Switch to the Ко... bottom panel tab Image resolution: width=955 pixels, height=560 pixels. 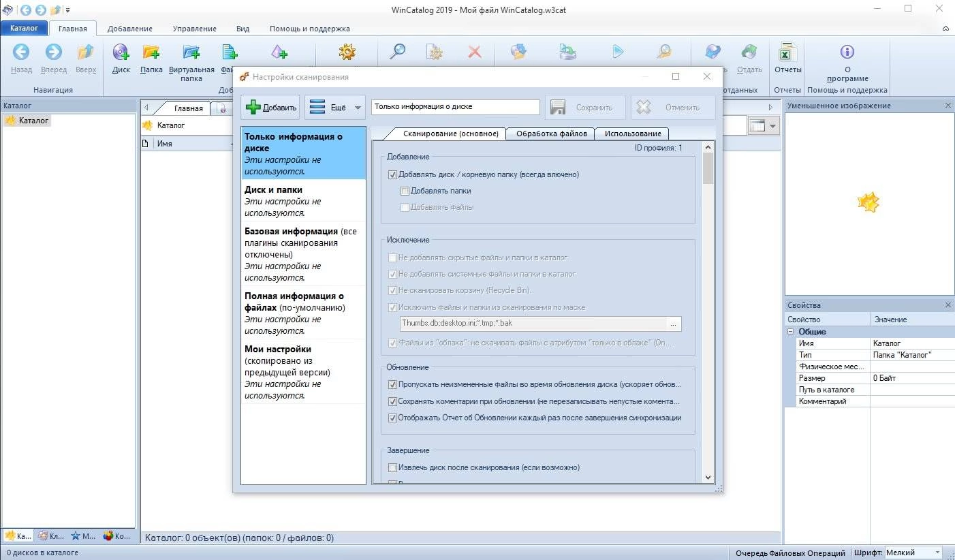(116, 536)
